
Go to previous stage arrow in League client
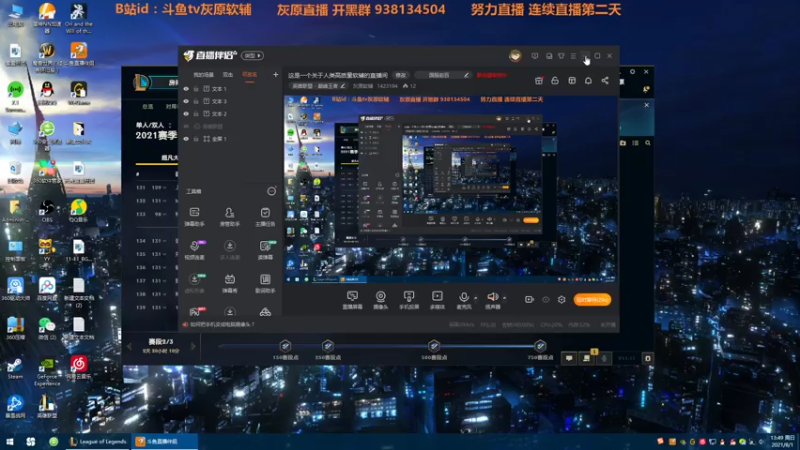click(x=129, y=346)
